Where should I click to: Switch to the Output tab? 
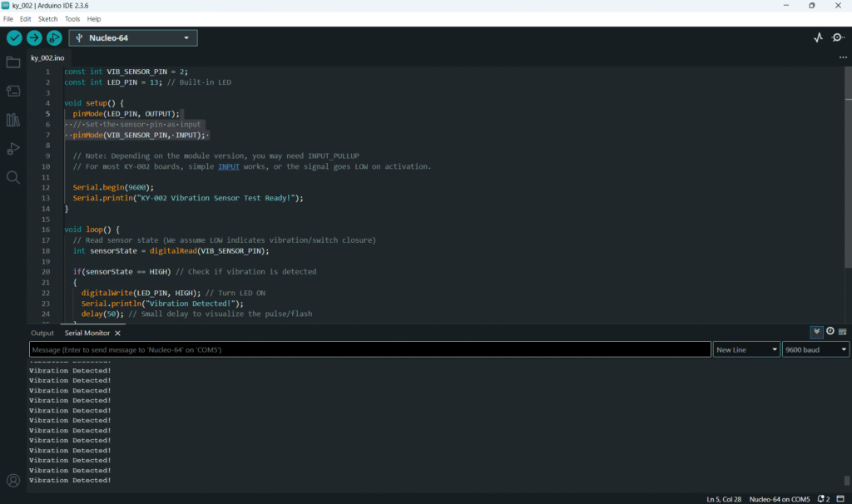[x=42, y=333]
